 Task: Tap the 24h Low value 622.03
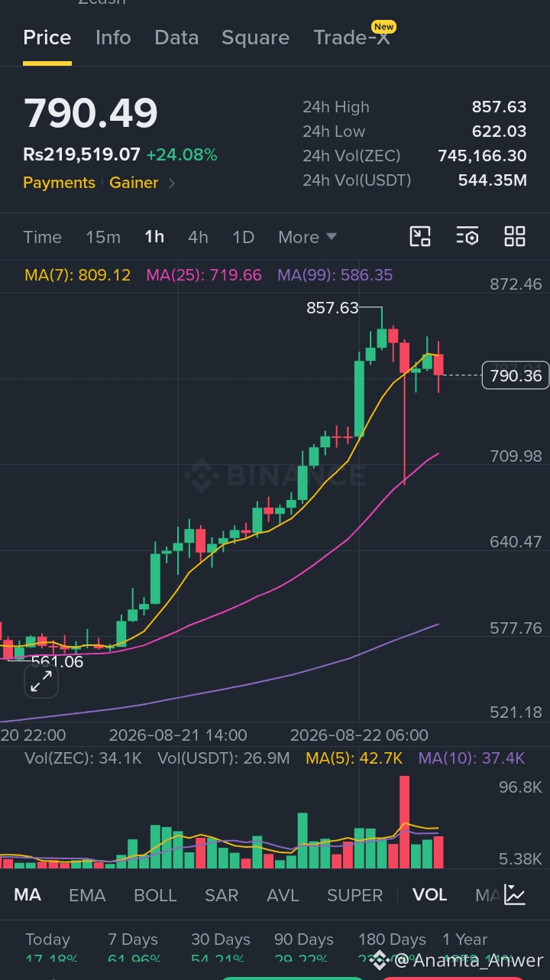point(499,131)
